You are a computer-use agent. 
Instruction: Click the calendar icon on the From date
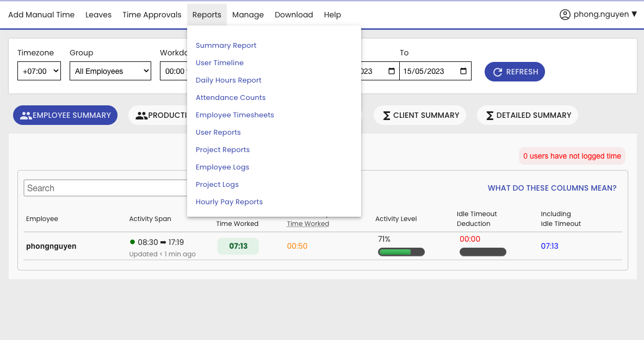(x=391, y=71)
